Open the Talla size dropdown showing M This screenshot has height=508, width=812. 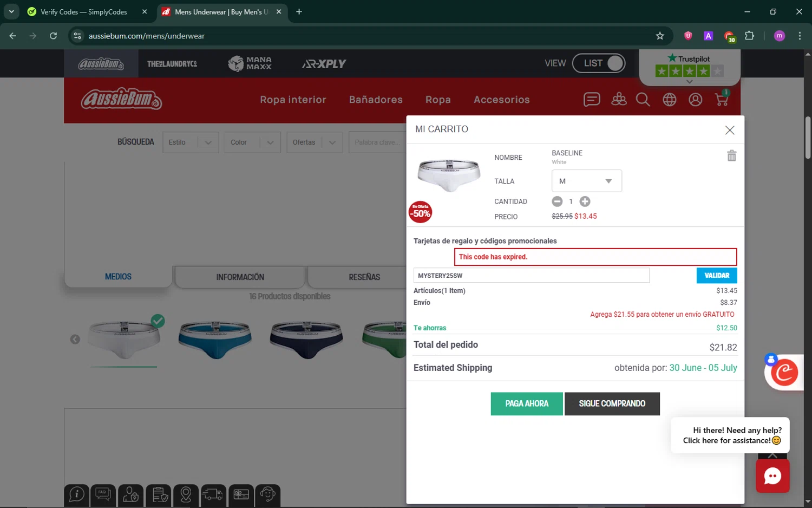587,181
